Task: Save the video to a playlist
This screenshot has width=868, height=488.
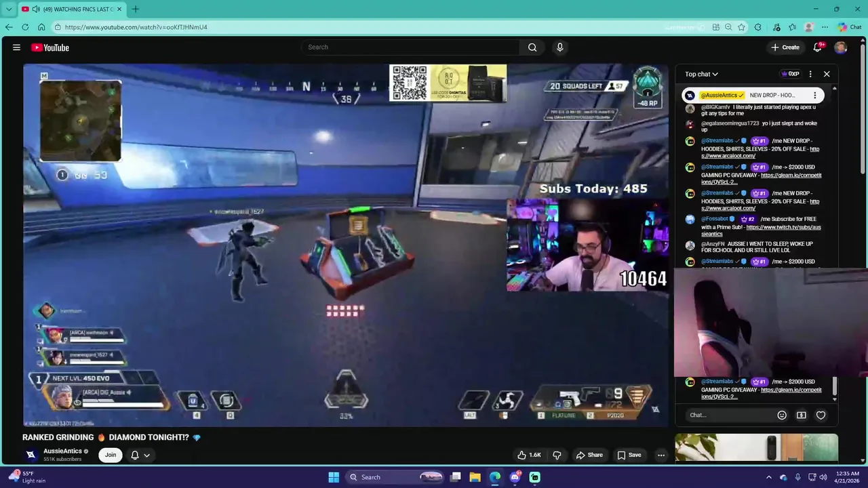Action: [629, 455]
